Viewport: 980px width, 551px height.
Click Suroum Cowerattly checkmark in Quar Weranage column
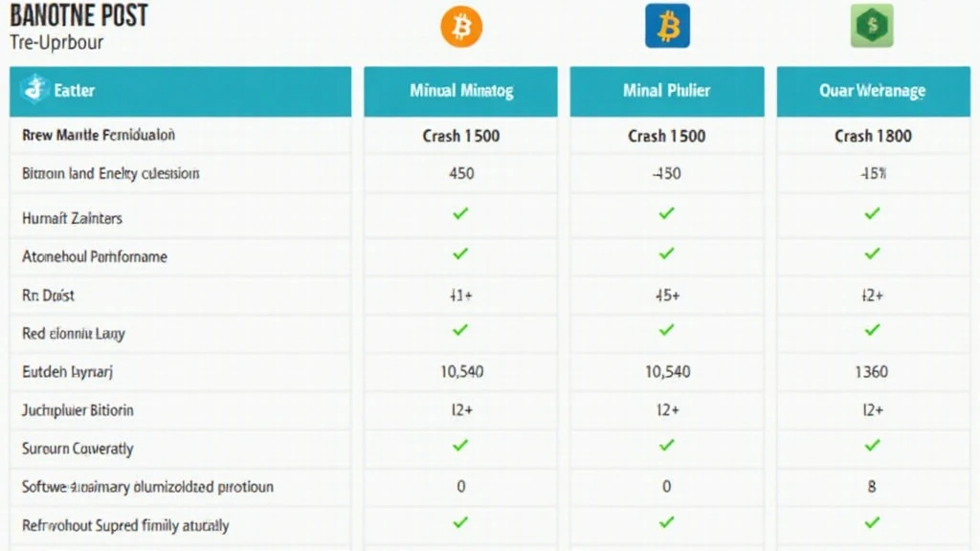(872, 445)
